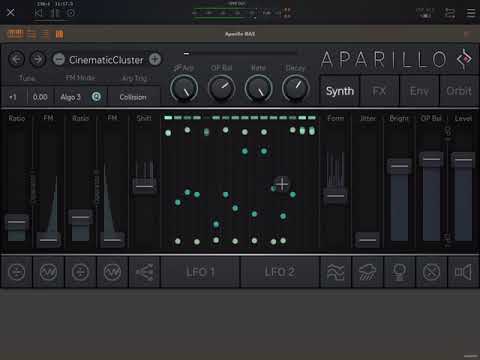Click the minus button beside CinematicCluster
The image size is (480, 360).
pos(59,60)
